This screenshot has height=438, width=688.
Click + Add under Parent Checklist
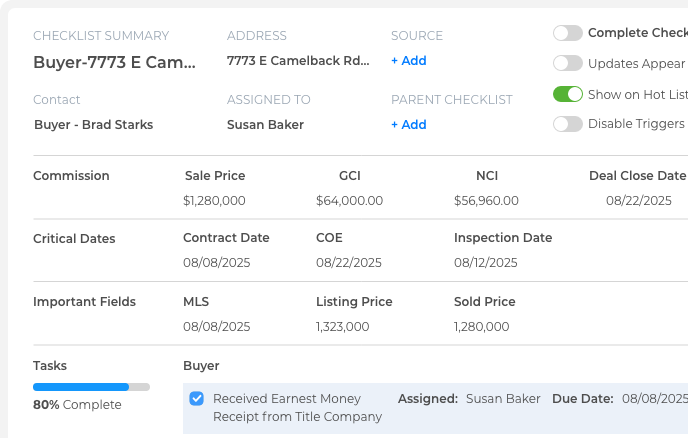point(408,125)
